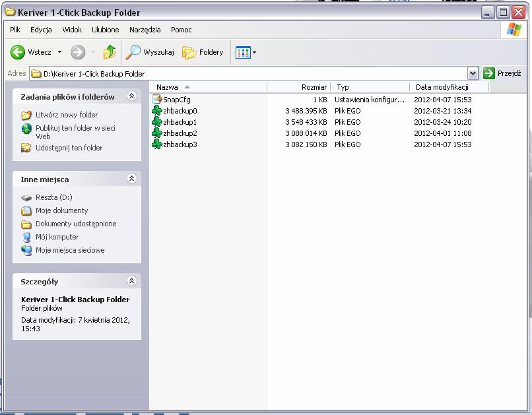Toggle the Foldery pane button
The height and width of the screenshot is (415, 532).
[203, 52]
